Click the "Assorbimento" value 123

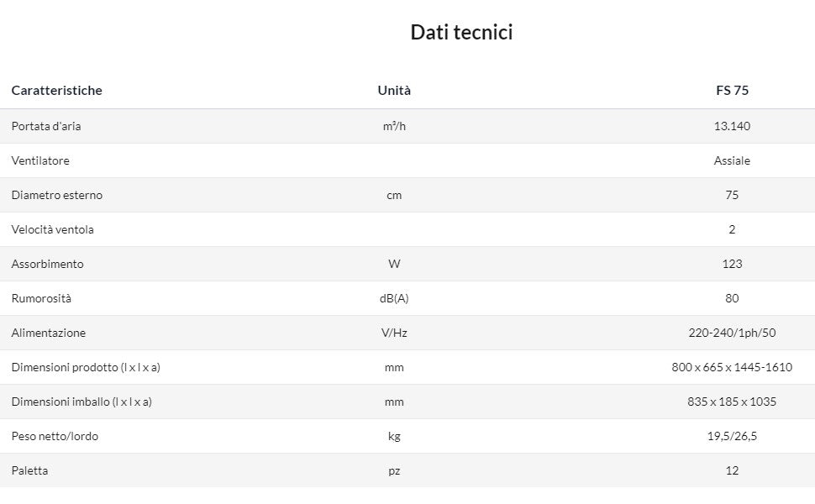[x=732, y=264]
